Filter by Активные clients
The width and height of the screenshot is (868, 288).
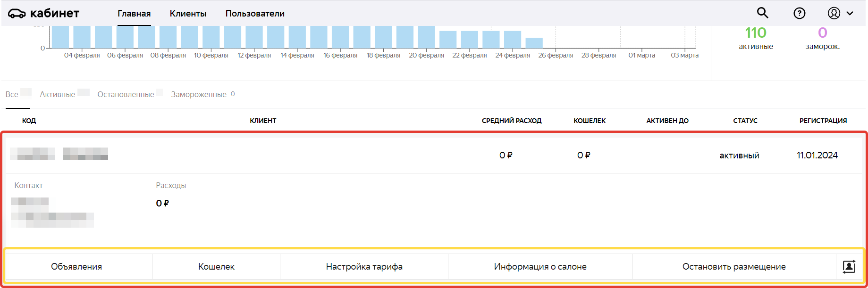(x=58, y=94)
